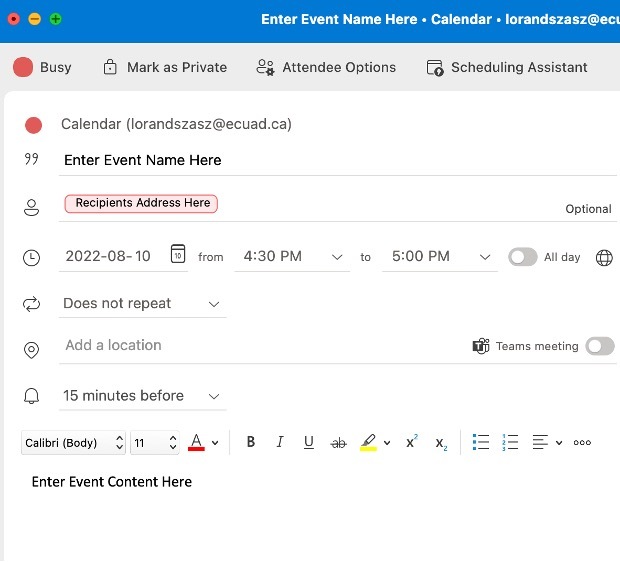The image size is (620, 562).
Task: Open the Scheduling Assistant
Action: click(507, 67)
